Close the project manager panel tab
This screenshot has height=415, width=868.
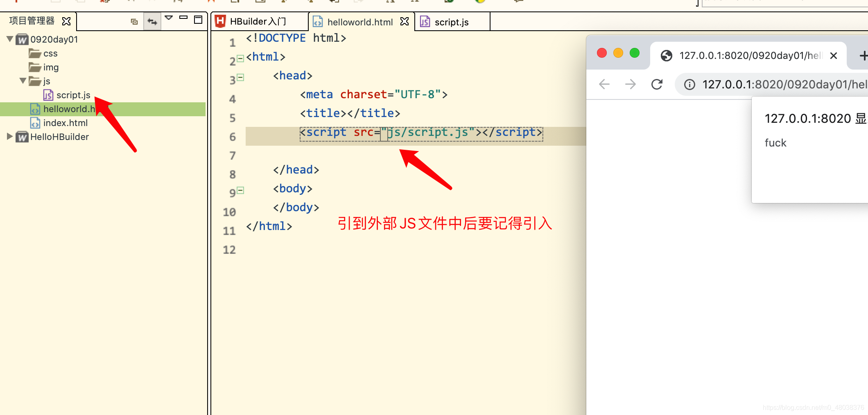(66, 21)
